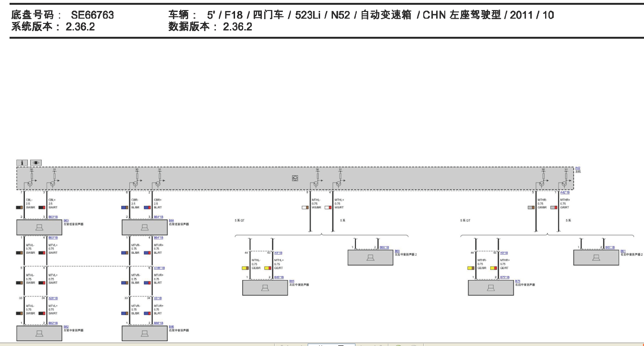Click the GR/RT color swatch for wire MTHR+
This screenshot has height=346, width=644.
tap(554, 207)
